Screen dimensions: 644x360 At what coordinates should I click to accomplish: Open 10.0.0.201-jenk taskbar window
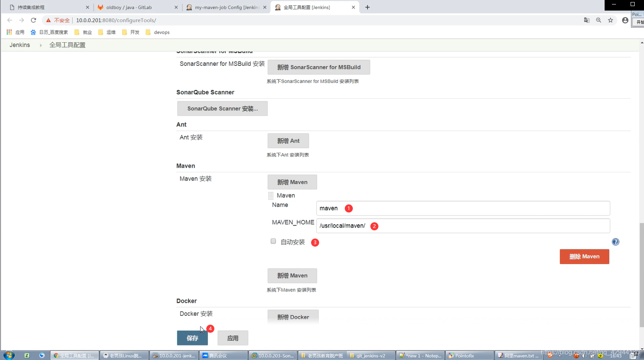coord(174,356)
